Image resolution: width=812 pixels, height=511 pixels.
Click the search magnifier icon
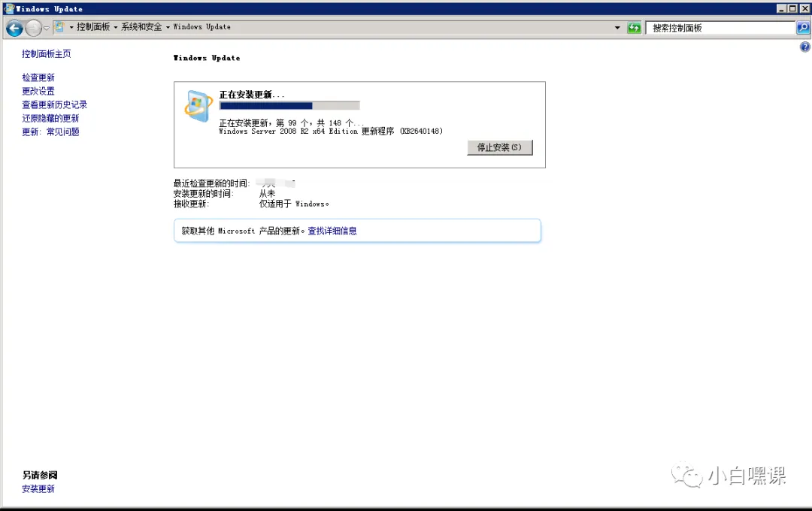click(803, 27)
